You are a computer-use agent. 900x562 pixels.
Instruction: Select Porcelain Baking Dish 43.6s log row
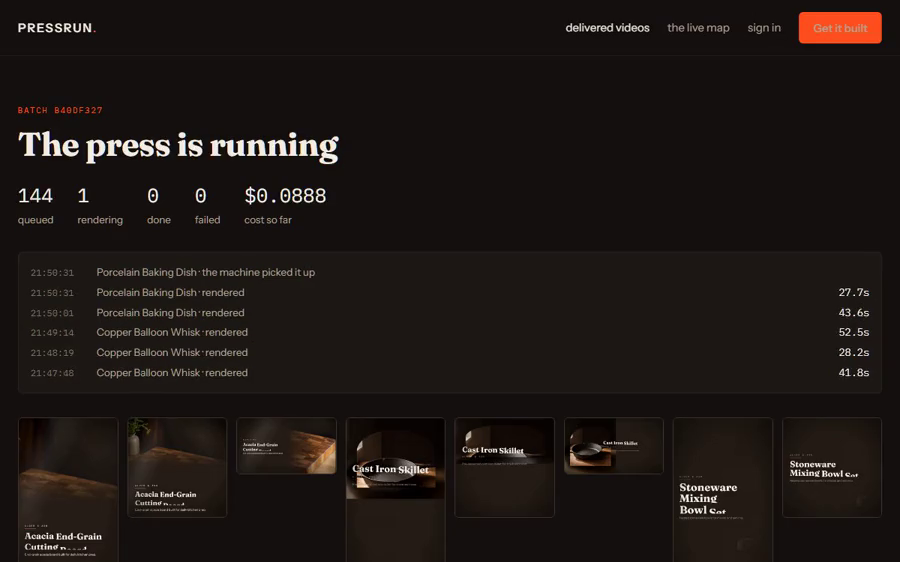point(449,313)
